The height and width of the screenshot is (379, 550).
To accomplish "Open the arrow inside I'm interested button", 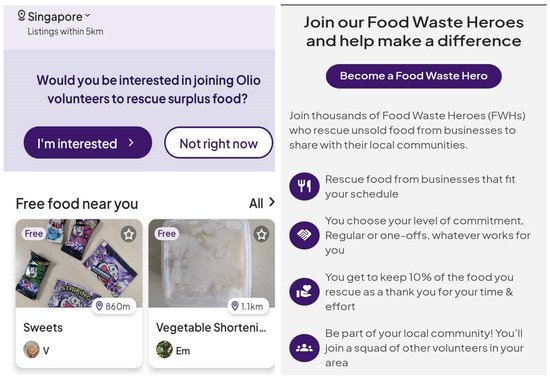I will coord(131,143).
